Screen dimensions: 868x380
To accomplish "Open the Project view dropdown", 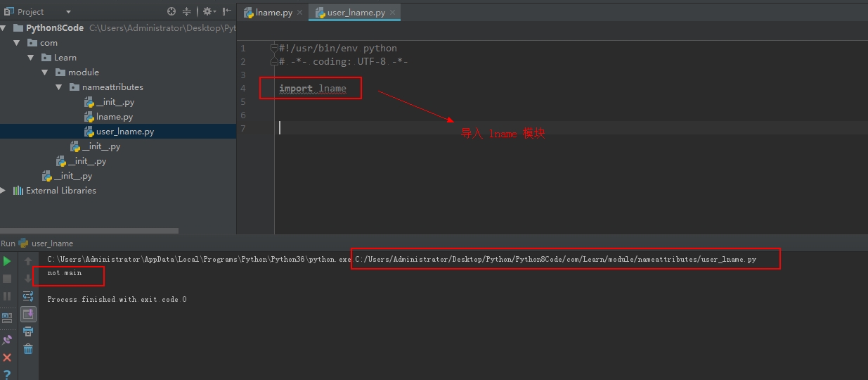I will click(x=68, y=12).
